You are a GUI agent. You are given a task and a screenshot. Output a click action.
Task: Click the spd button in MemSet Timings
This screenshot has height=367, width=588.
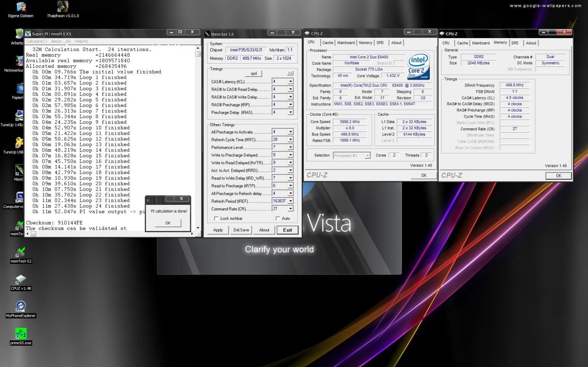(254, 73)
